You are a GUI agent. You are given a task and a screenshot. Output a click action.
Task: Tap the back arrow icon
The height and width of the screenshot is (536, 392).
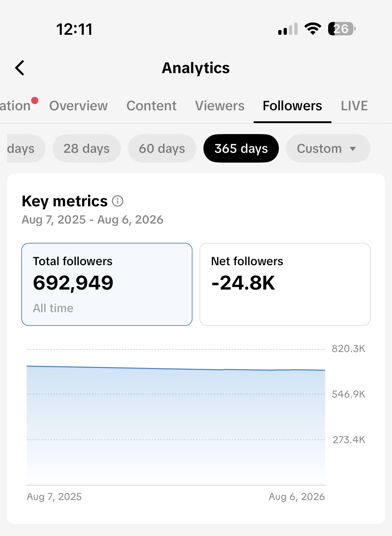pyautogui.click(x=20, y=68)
